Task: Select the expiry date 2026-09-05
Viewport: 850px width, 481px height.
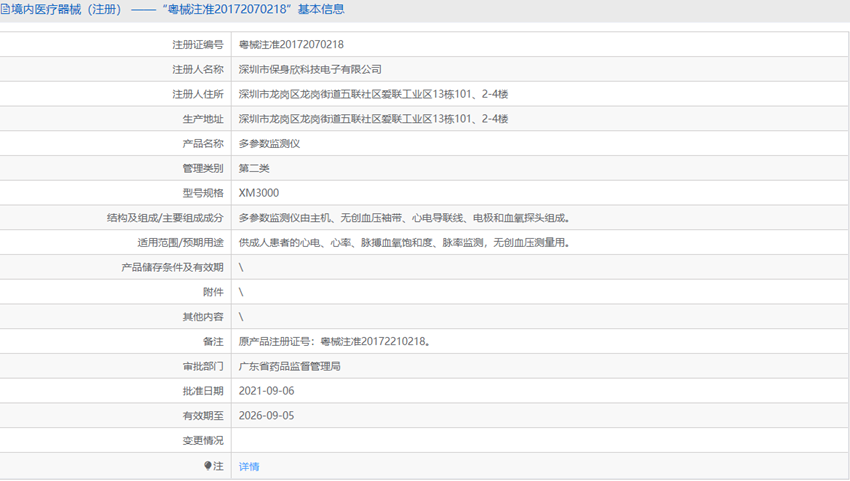Action: pyautogui.click(x=266, y=416)
